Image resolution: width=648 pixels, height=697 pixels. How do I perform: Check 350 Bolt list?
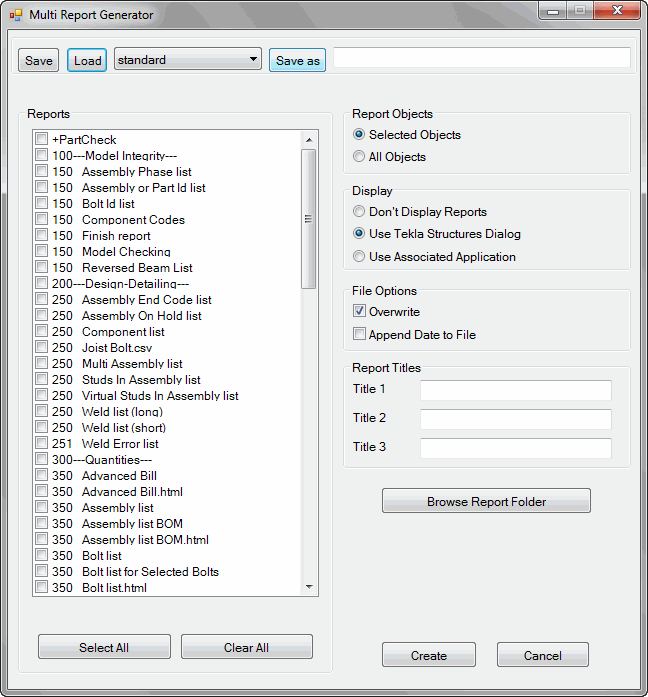click(41, 555)
